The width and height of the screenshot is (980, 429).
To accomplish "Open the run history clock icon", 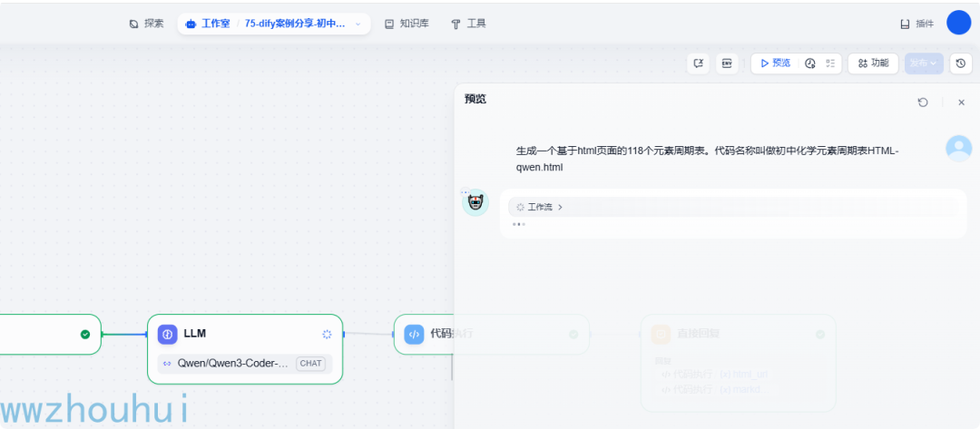I will (810, 63).
